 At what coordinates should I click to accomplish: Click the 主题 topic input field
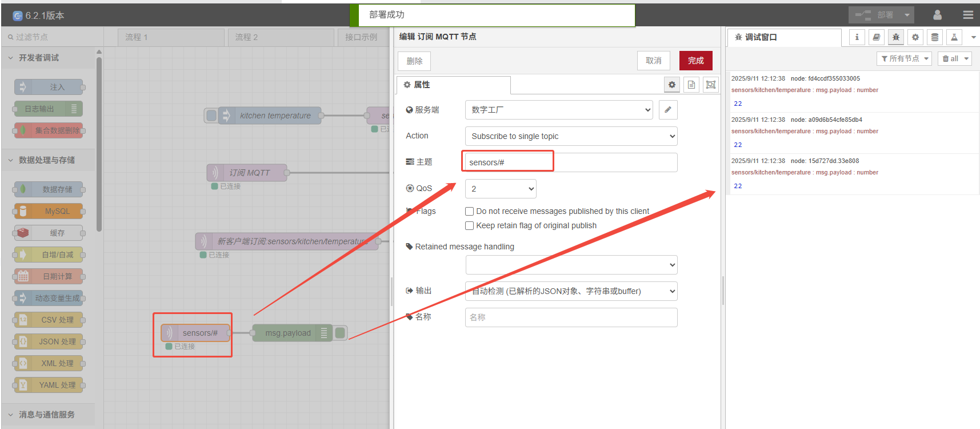(x=571, y=162)
